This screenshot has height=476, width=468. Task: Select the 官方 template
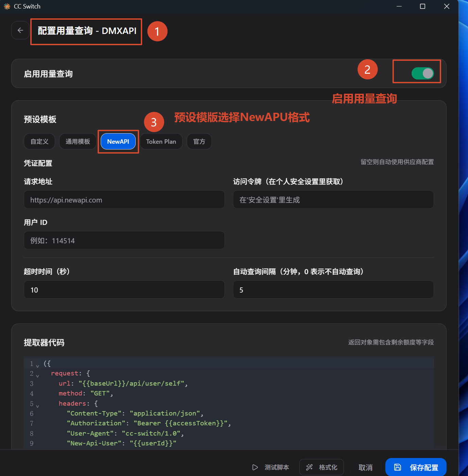click(x=199, y=141)
